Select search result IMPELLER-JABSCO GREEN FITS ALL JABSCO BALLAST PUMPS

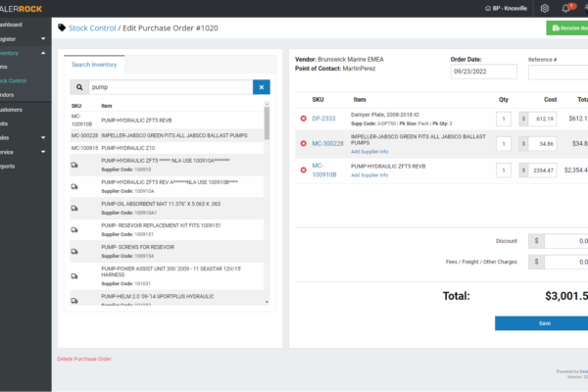click(167, 135)
